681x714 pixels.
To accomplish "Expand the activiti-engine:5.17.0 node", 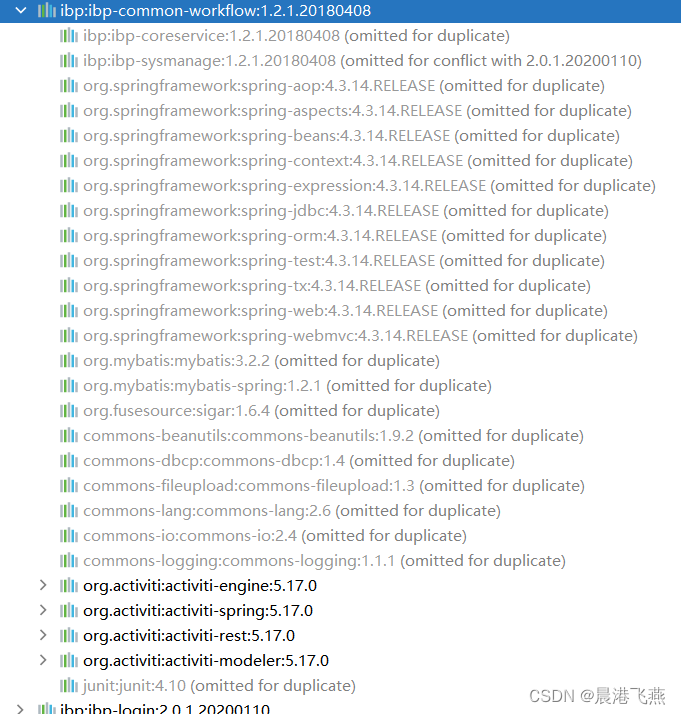I will tap(43, 585).
